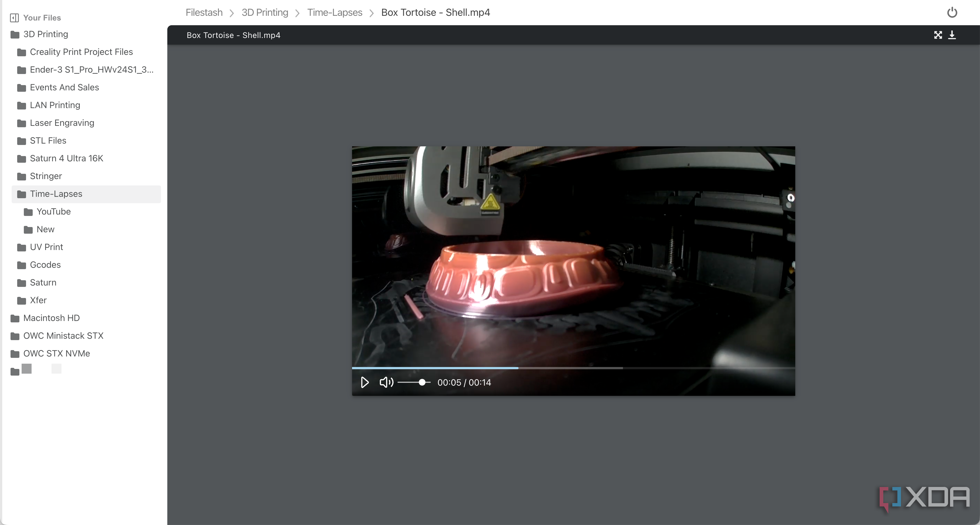Open the YouTube subfolder
The height and width of the screenshot is (525, 980).
(x=54, y=212)
